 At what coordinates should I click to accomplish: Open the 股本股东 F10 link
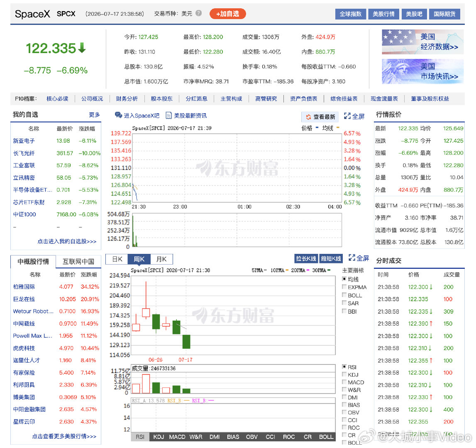pyautogui.click(x=161, y=99)
